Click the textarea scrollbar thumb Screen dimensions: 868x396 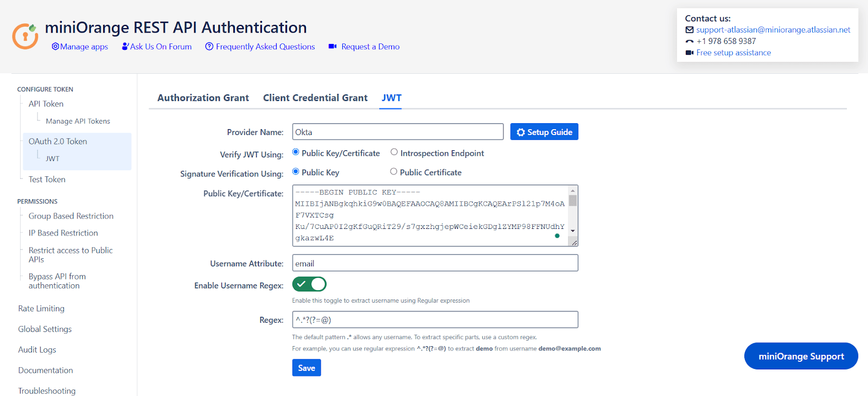pyautogui.click(x=573, y=201)
